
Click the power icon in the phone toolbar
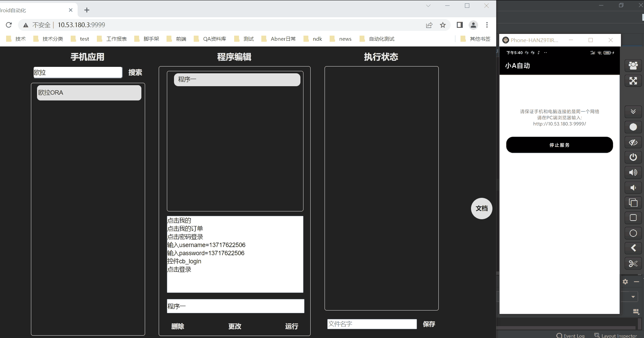click(633, 157)
